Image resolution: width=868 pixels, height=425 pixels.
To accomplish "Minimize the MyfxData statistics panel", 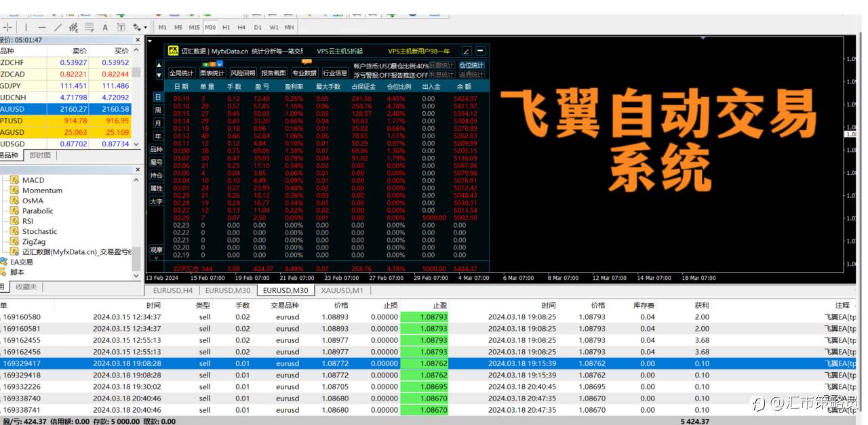I will point(480,51).
